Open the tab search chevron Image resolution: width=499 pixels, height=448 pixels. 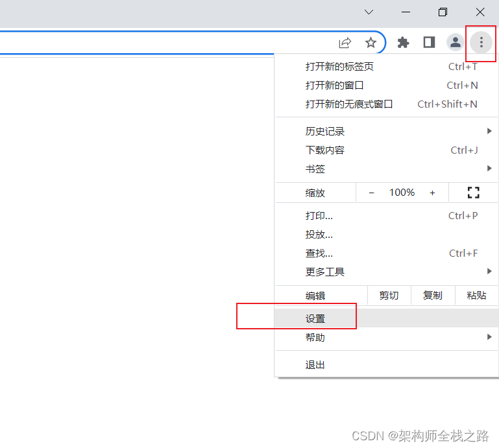[x=369, y=12]
